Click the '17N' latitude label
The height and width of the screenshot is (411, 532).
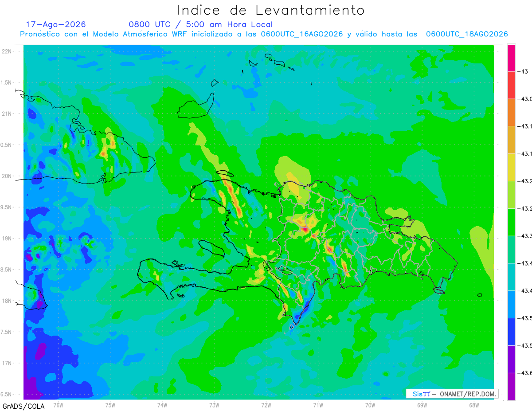coord(7,363)
